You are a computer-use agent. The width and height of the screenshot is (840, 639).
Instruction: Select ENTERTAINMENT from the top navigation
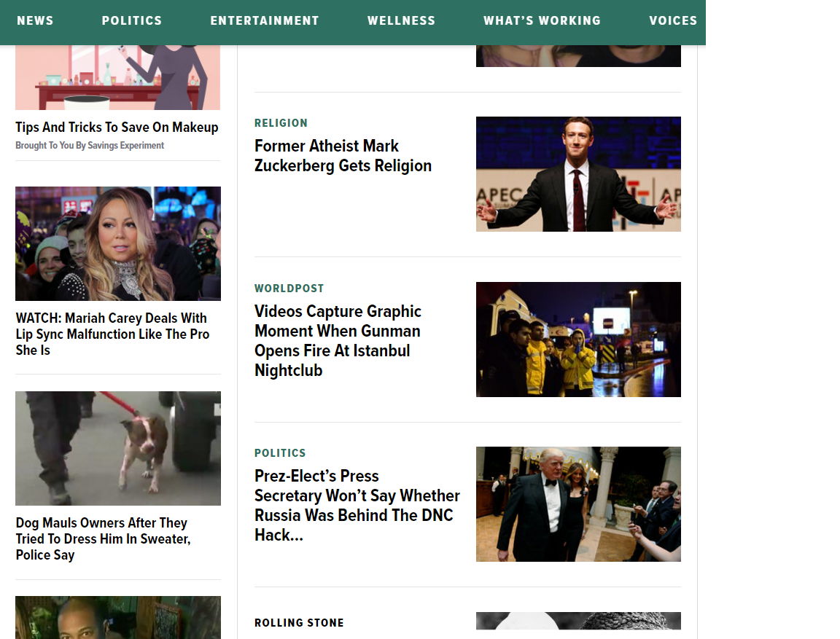265,20
